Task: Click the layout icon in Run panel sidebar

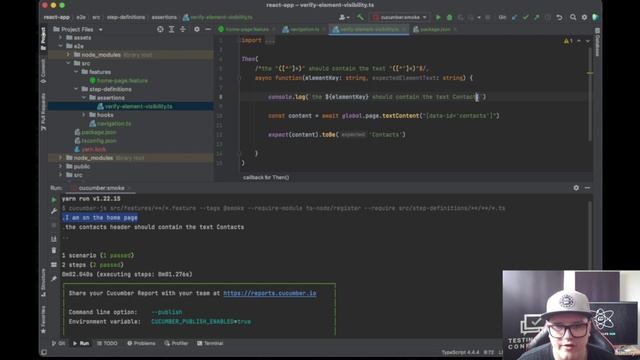Action: (x=54, y=264)
